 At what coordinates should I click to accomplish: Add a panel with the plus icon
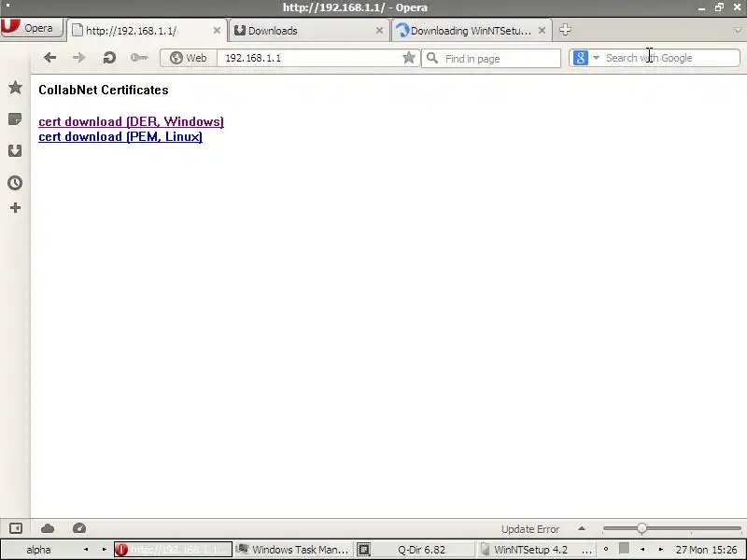click(15, 207)
